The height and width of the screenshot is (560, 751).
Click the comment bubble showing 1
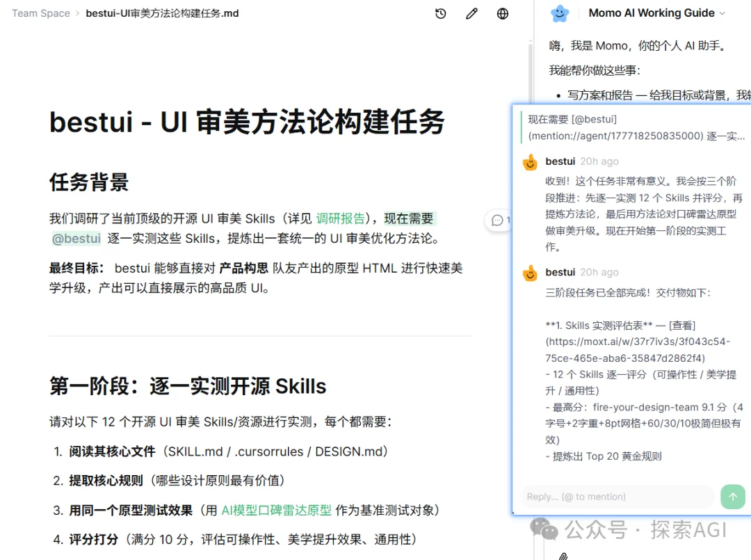click(x=498, y=221)
